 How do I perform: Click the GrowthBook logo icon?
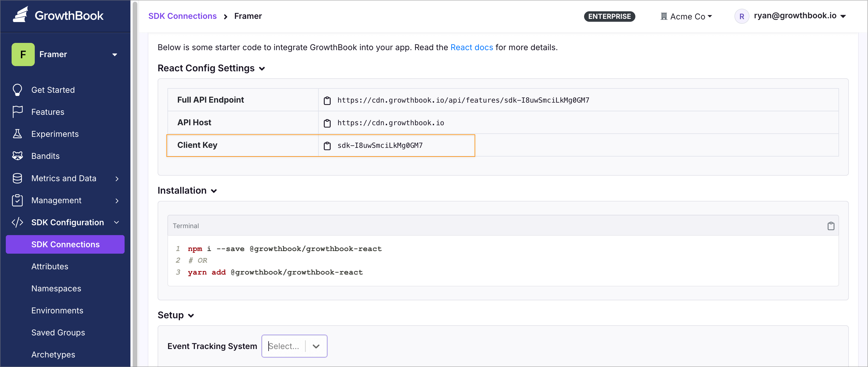(21, 15)
